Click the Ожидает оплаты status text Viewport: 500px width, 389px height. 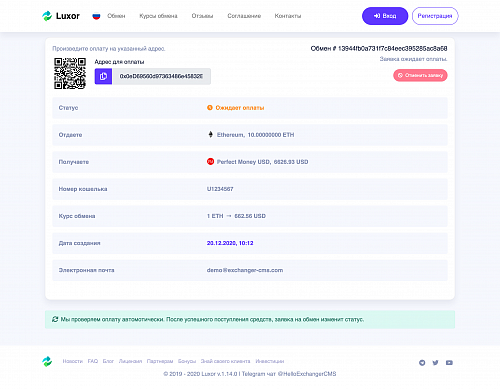coord(240,108)
